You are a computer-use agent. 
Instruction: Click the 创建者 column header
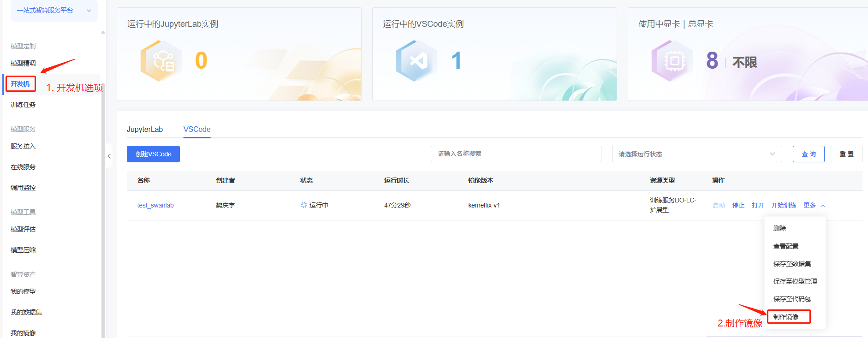click(x=226, y=180)
